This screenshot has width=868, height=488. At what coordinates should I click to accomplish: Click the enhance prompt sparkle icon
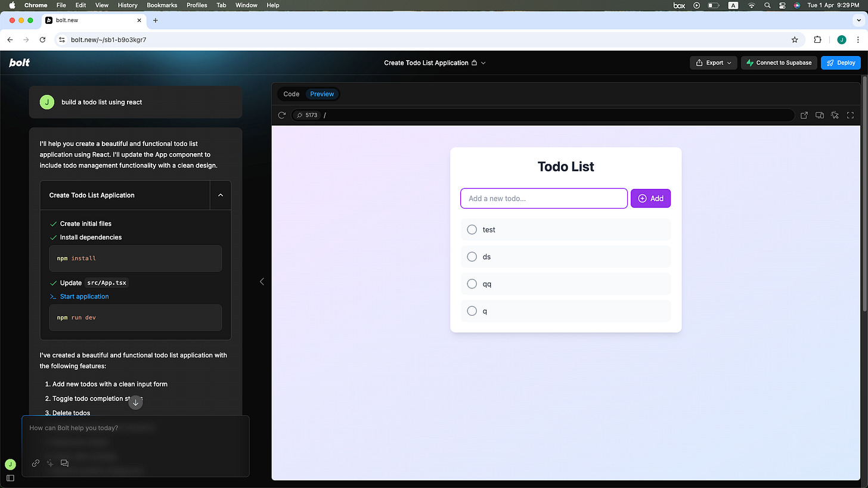(50, 463)
